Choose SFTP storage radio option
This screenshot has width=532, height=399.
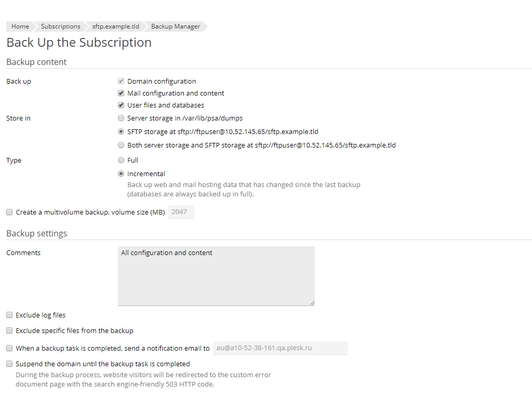(x=121, y=132)
